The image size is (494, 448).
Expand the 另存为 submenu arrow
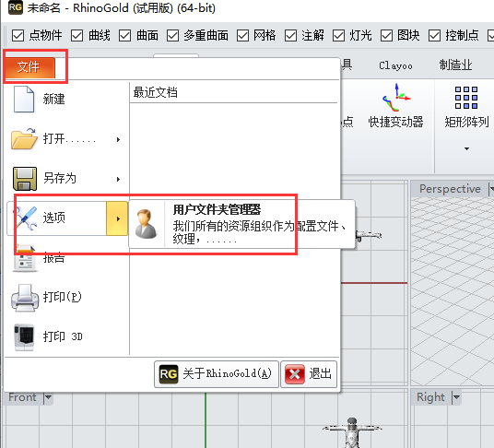[118, 179]
